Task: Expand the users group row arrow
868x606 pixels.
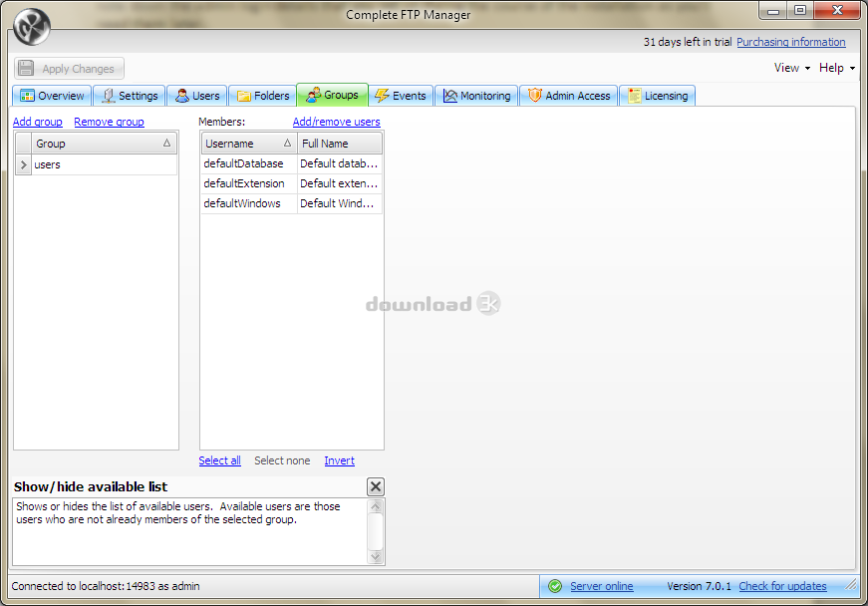Action: [x=23, y=164]
